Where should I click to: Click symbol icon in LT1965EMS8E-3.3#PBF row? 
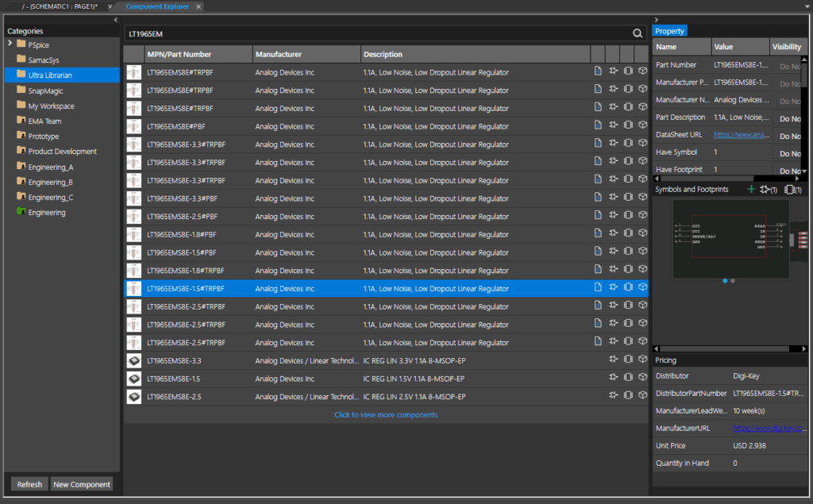(x=613, y=198)
